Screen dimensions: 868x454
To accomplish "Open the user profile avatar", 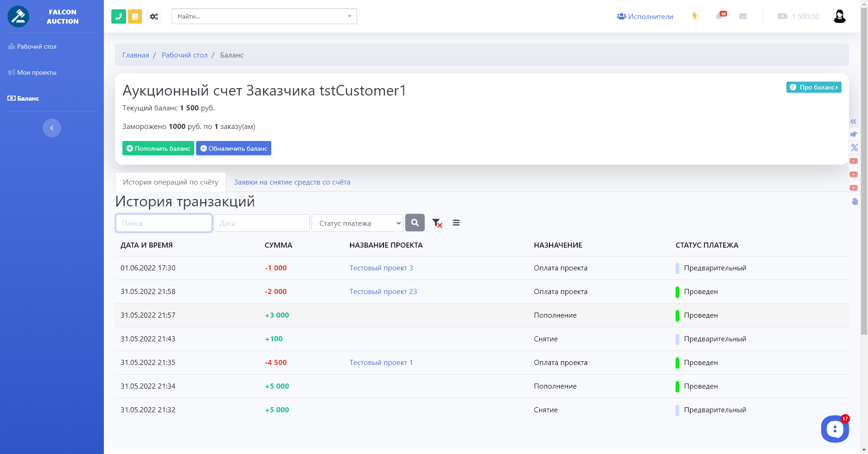I will tap(839, 16).
